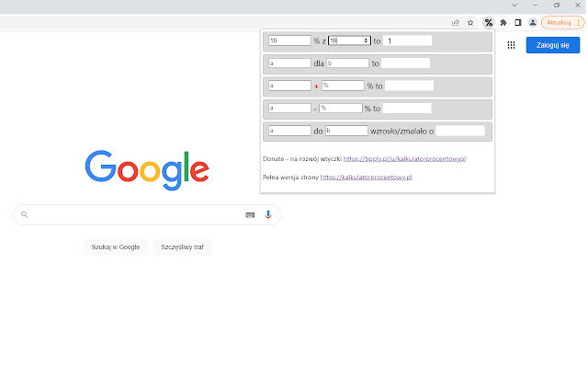Image resolution: width=588 pixels, height=368 pixels.
Task: Click the result field of the minus percent row
Action: point(407,109)
